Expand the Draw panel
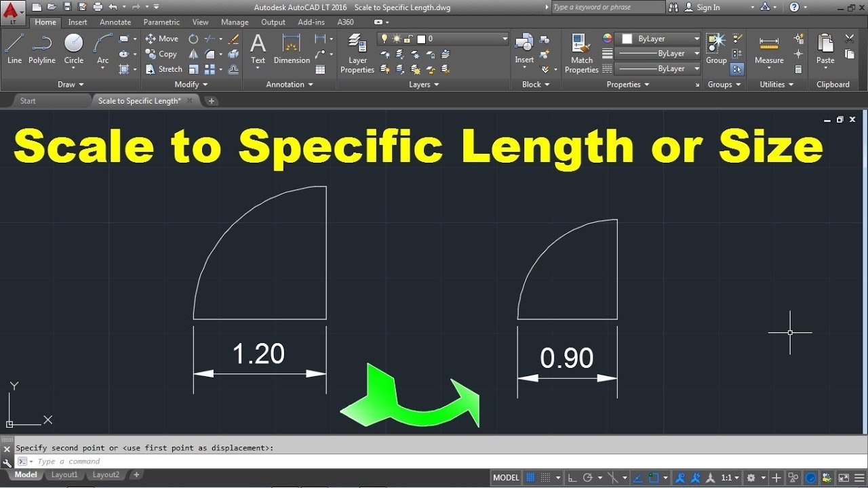This screenshot has width=868, height=488. (71, 85)
